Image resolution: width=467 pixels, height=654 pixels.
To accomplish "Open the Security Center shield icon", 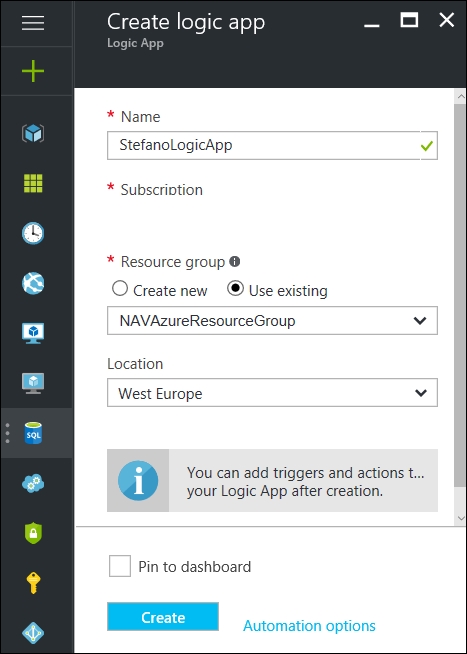I will click(x=33, y=533).
